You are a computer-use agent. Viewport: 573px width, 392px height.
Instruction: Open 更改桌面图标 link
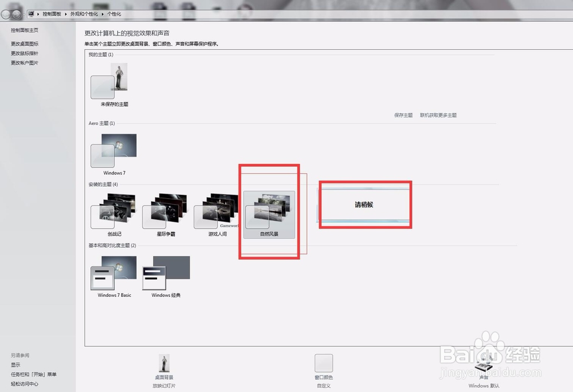click(25, 44)
